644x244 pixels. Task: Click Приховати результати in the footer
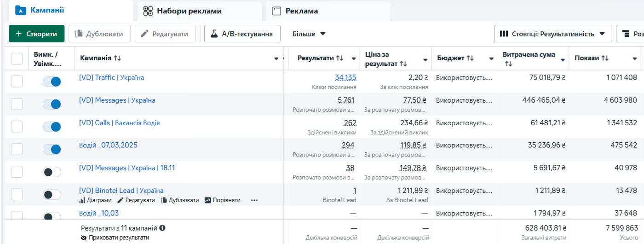click(x=115, y=238)
